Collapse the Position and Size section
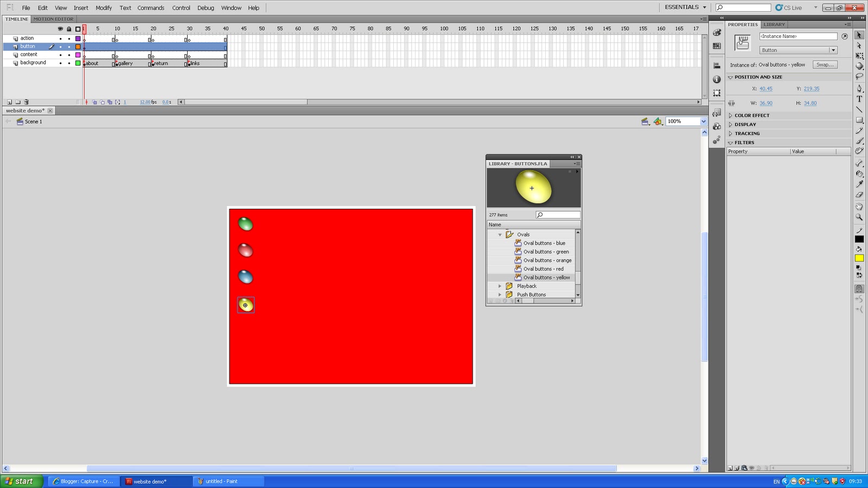The width and height of the screenshot is (868, 488). click(730, 77)
